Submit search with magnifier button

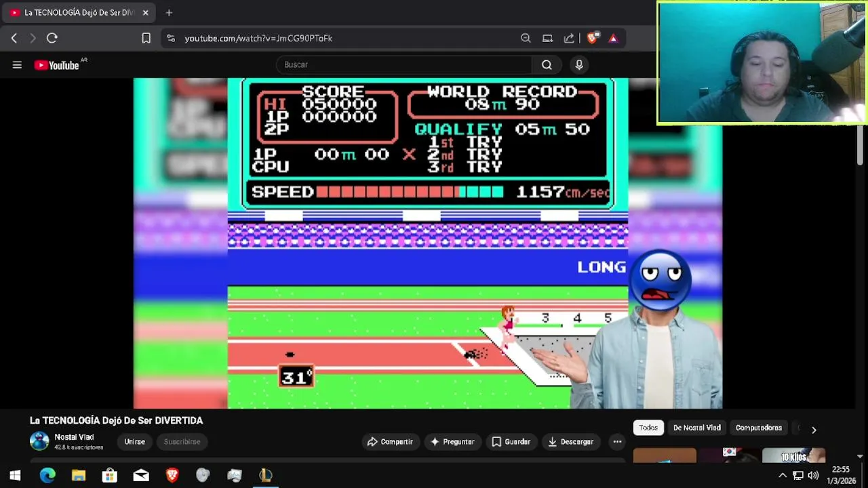(x=547, y=64)
